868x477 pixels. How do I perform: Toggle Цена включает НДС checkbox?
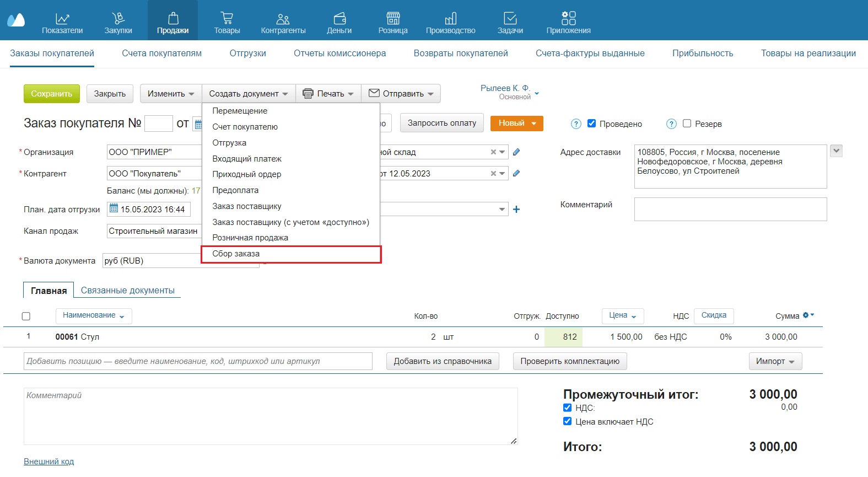567,421
